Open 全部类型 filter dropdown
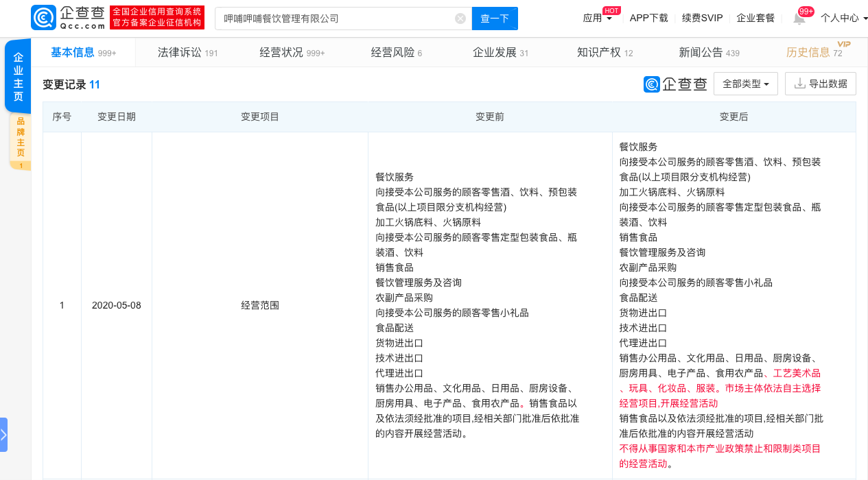868x480 pixels. point(746,84)
